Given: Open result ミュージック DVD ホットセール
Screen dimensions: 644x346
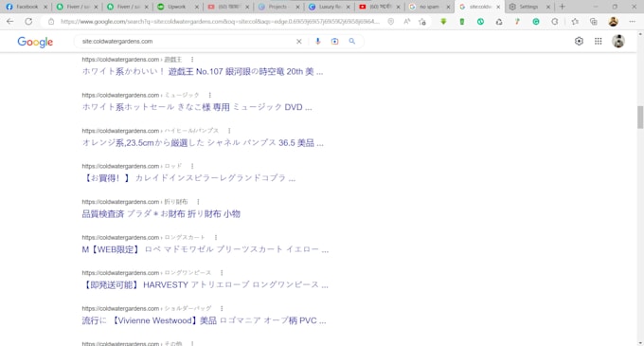Looking at the screenshot, I should [197, 107].
